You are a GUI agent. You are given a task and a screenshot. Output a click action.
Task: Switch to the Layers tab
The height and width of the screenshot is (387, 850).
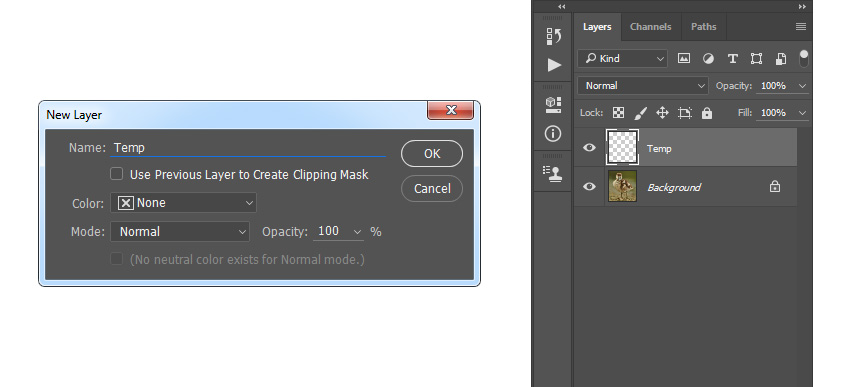point(597,27)
